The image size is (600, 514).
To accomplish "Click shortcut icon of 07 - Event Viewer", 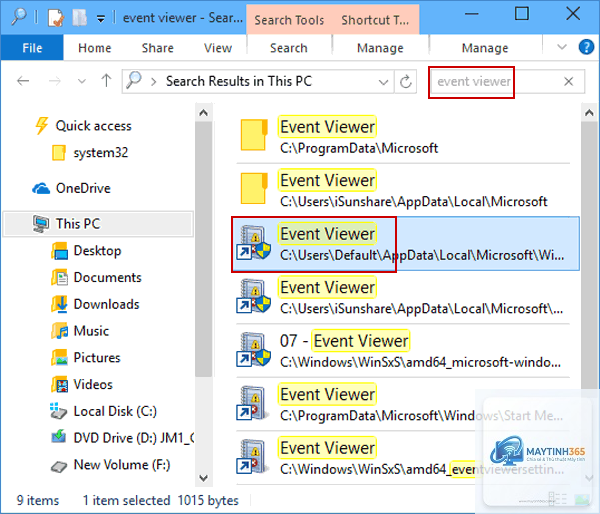I will (x=254, y=349).
